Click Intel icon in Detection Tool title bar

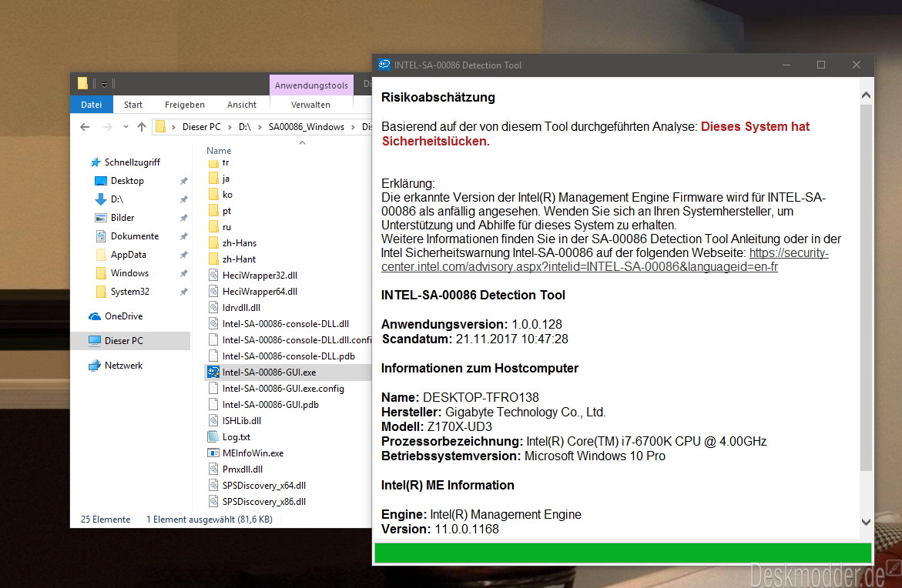pyautogui.click(x=384, y=65)
